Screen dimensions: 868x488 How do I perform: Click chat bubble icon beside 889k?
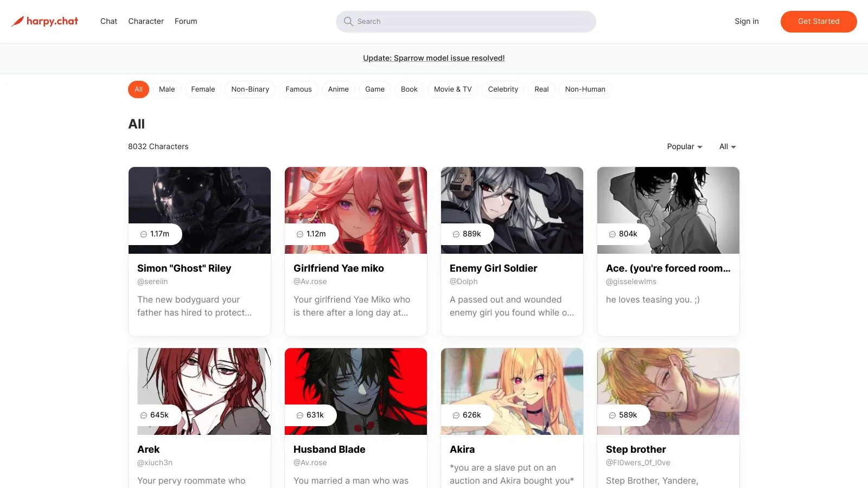click(456, 234)
